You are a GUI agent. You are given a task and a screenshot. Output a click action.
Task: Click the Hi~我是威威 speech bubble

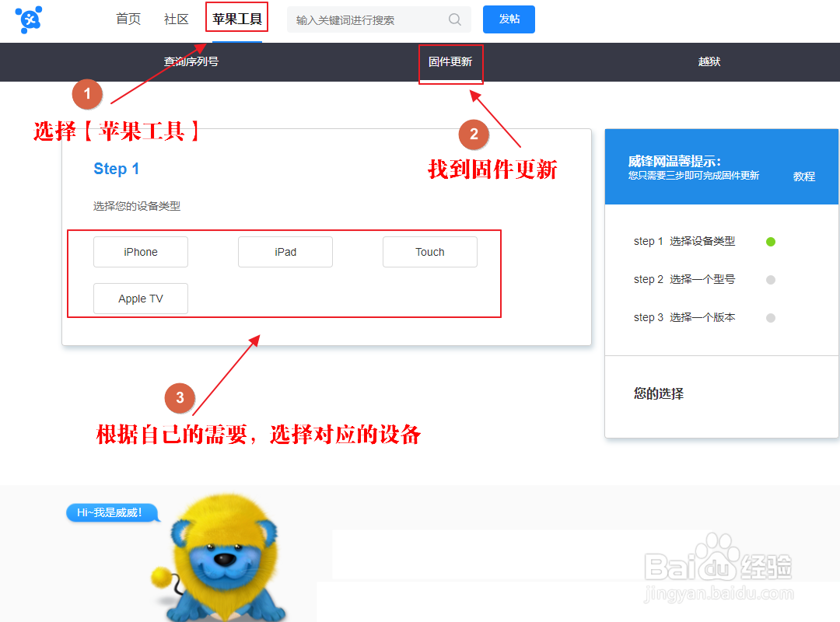click(x=113, y=512)
